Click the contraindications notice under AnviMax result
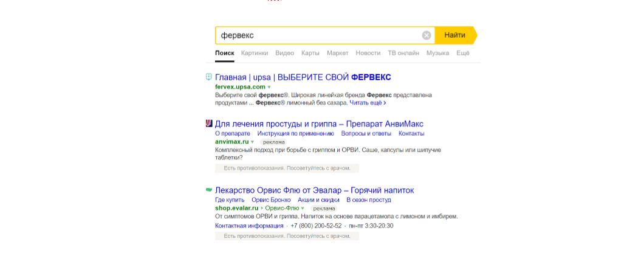This screenshot has width=644, height=258. (287, 169)
